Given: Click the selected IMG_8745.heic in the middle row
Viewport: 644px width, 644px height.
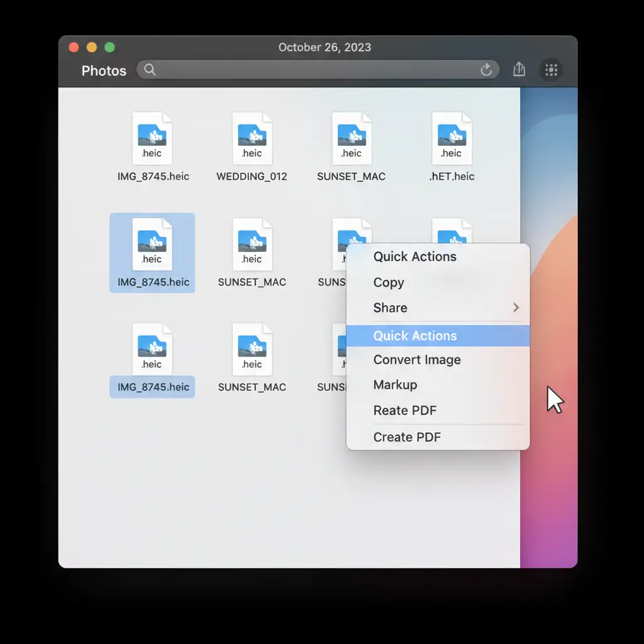Looking at the screenshot, I should (152, 252).
